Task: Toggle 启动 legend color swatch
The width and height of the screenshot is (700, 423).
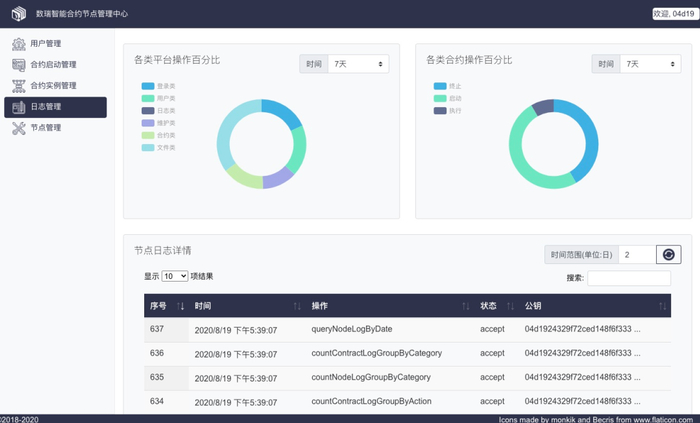Action: tap(440, 98)
